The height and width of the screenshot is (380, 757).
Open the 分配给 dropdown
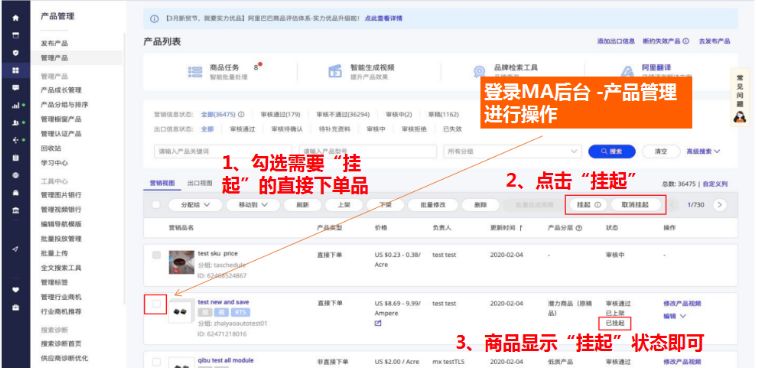pos(196,205)
